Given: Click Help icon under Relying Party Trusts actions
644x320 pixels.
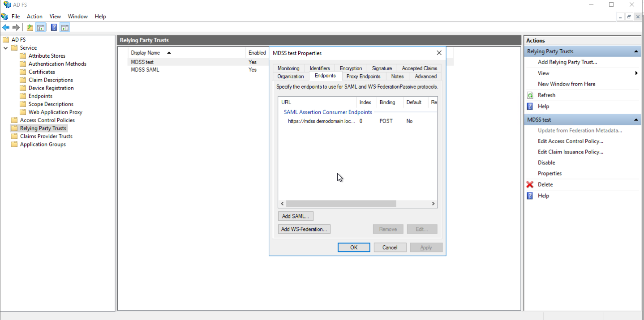Looking at the screenshot, I should (x=530, y=107).
